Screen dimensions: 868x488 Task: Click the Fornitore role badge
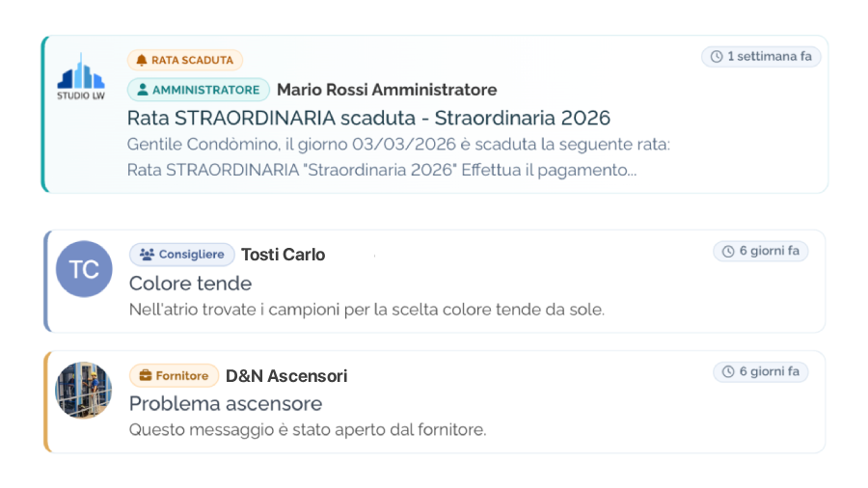(x=173, y=375)
